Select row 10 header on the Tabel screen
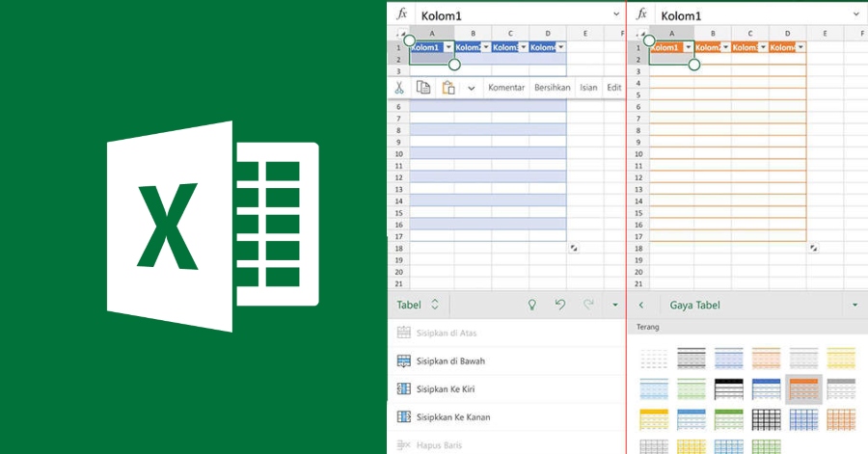Viewport: 868px width, 454px height. click(x=398, y=153)
